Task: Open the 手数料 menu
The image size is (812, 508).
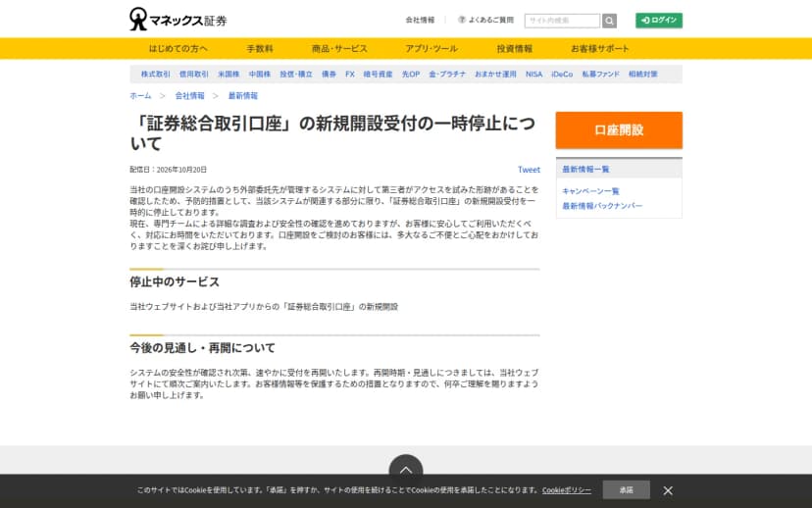Action: (260, 49)
